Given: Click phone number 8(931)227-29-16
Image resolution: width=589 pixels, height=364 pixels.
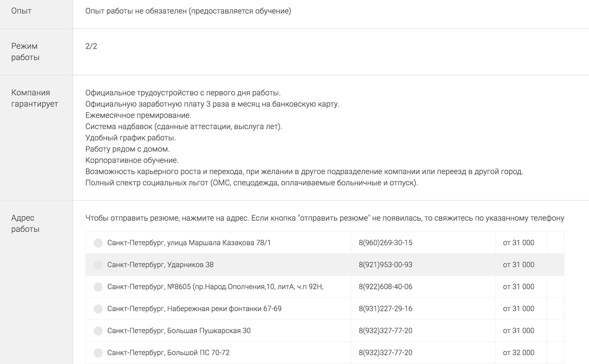Looking at the screenshot, I should [385, 309].
